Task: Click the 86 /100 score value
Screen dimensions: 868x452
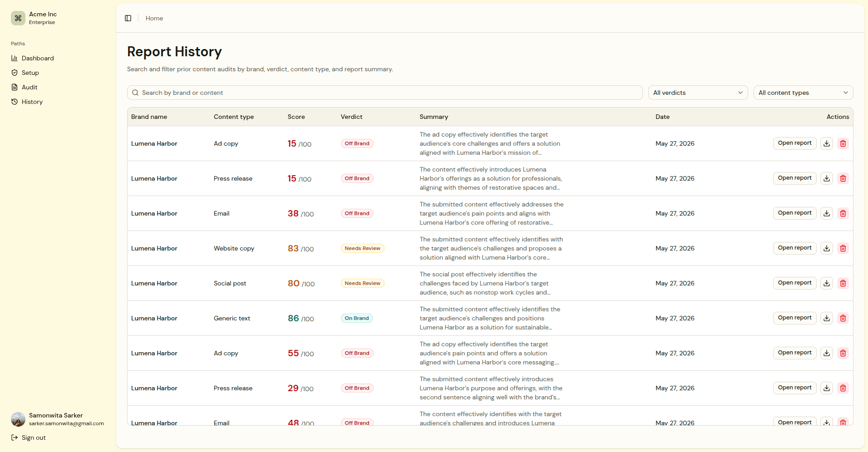Action: pyautogui.click(x=301, y=319)
